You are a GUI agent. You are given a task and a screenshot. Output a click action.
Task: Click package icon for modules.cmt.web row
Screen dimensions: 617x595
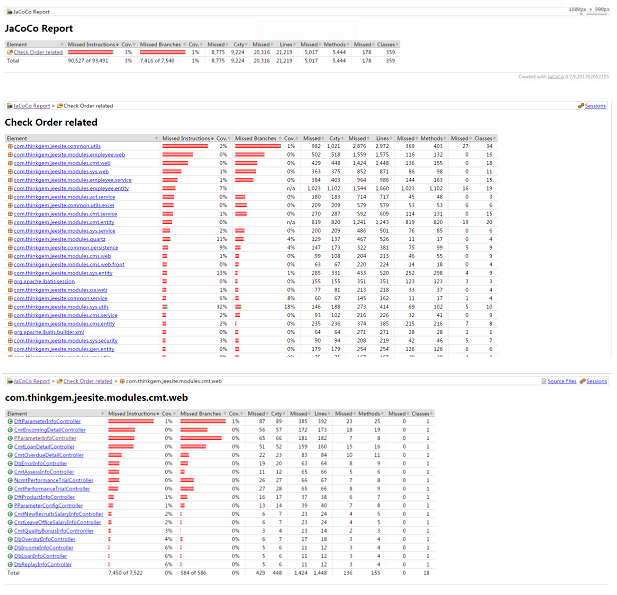coord(11,163)
